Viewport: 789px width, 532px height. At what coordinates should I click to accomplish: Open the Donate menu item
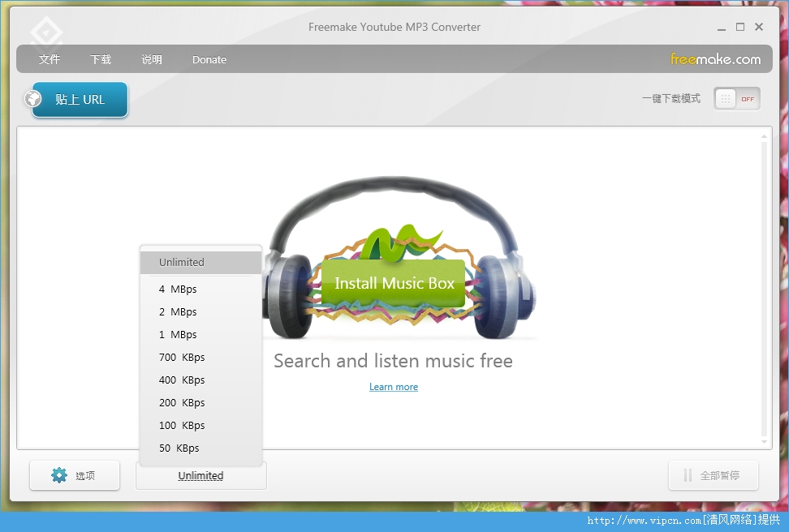pyautogui.click(x=209, y=59)
